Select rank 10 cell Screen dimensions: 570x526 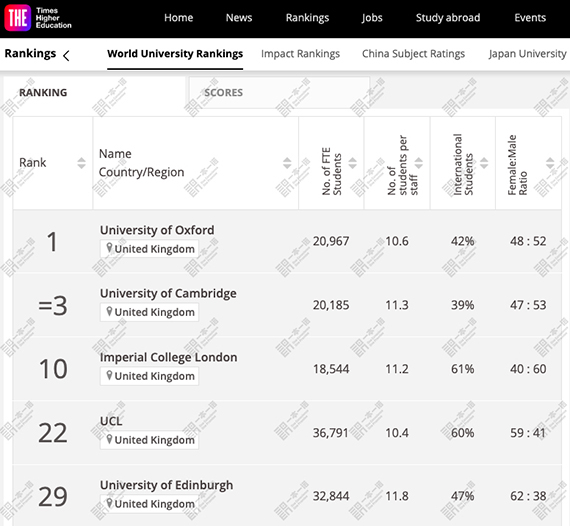click(x=53, y=369)
